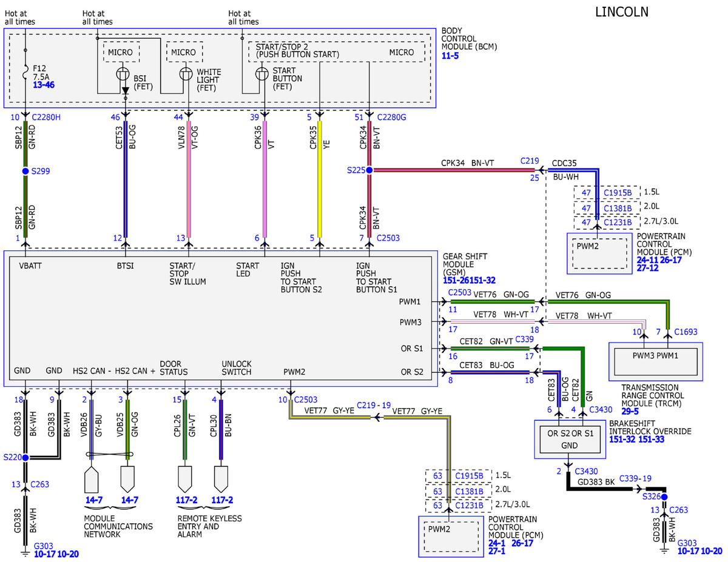The width and height of the screenshot is (728, 562).
Task: Click the VDB26 GY-BU off-page arrow symbol
Action: click(91, 479)
